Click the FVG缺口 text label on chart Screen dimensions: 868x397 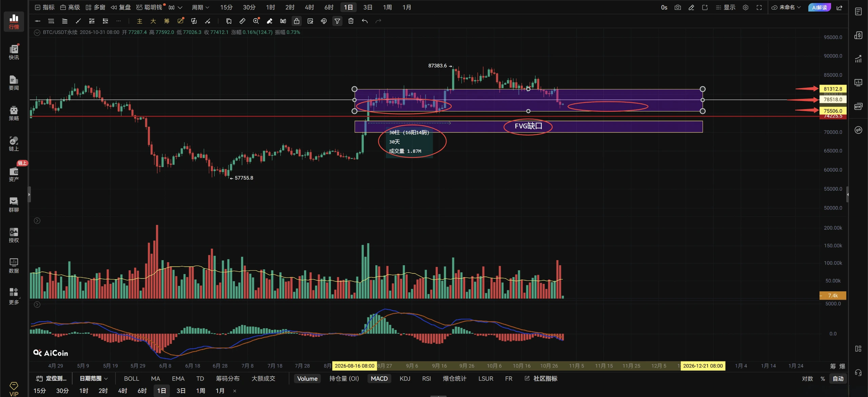coord(528,126)
